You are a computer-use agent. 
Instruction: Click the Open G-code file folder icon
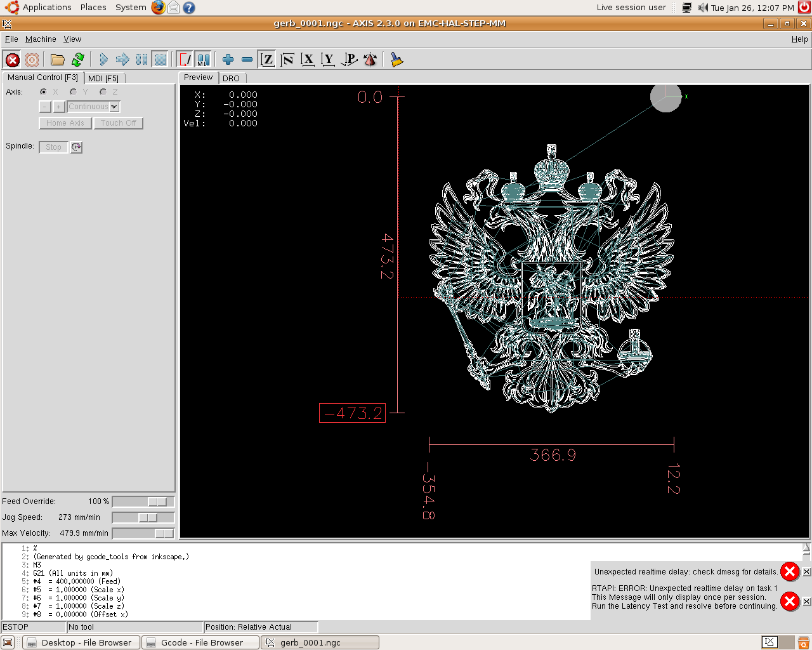pyautogui.click(x=58, y=60)
